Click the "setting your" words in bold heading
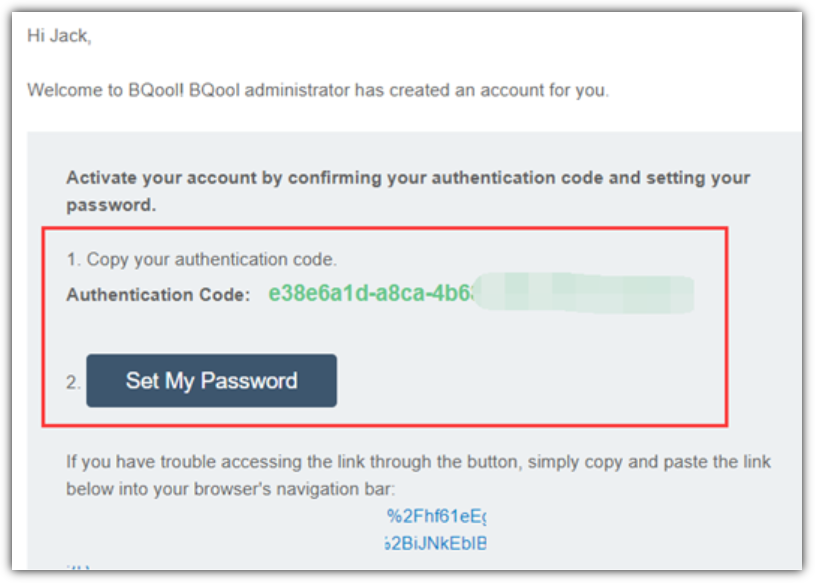 coord(698,178)
